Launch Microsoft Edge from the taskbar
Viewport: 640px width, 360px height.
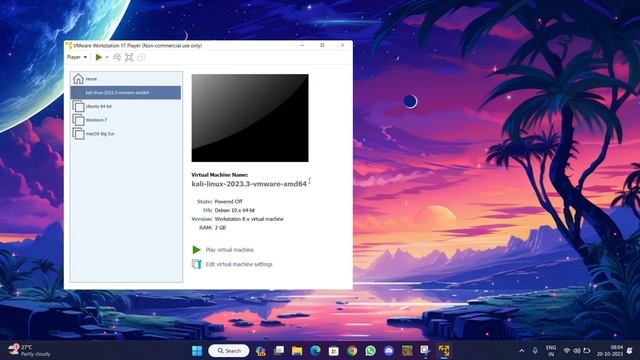315,351
